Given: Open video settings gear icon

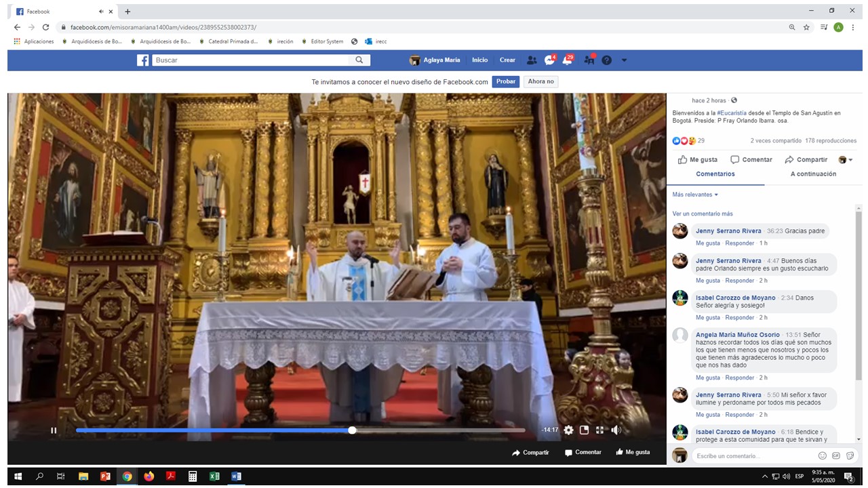Looking at the screenshot, I should (568, 430).
